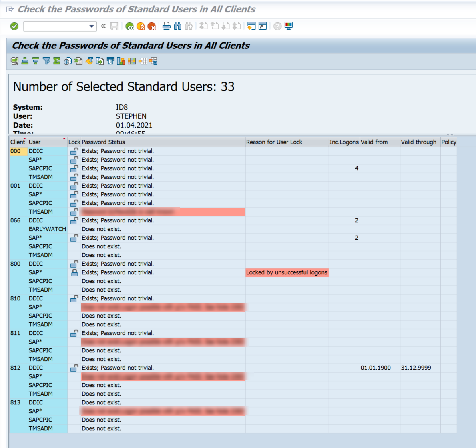Screen dimensions: 476x448
Task: Export list to spreadsheet icon
Action: pyautogui.click(x=78, y=61)
